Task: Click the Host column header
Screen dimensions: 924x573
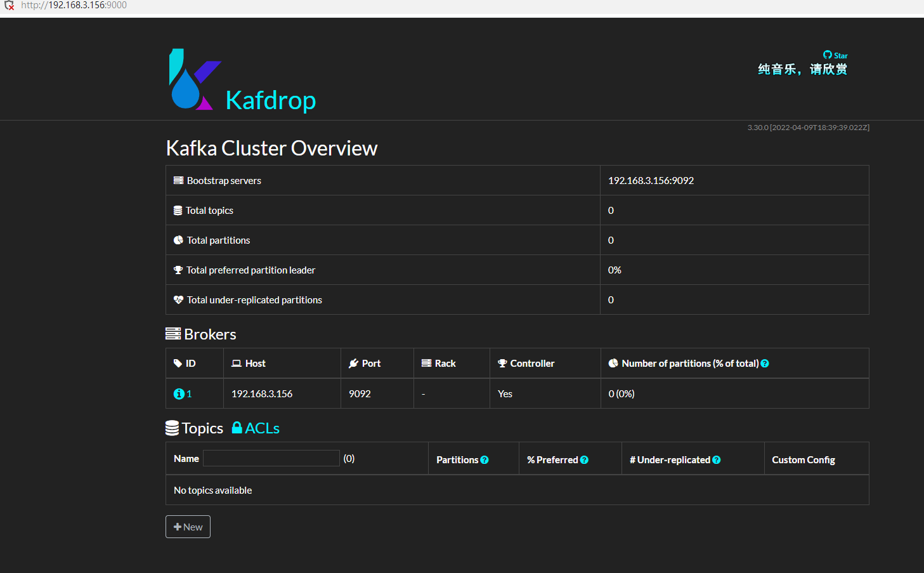Action: tap(255, 364)
